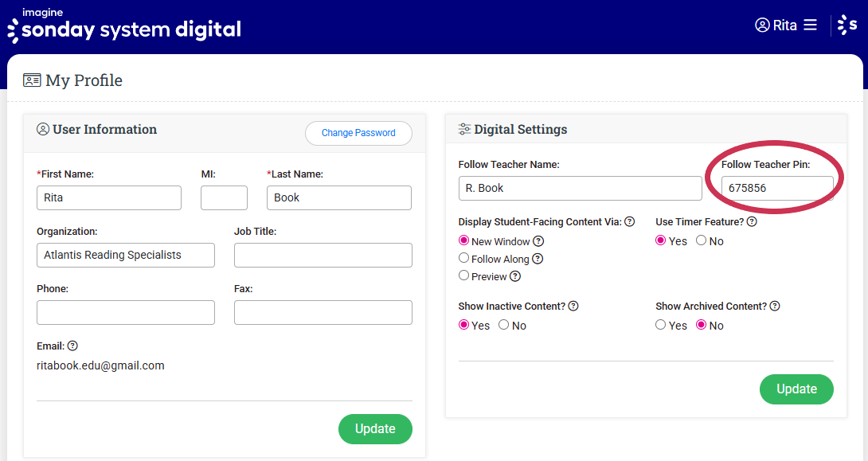
Task: Click the Sonday S icon in header
Action: (x=847, y=25)
